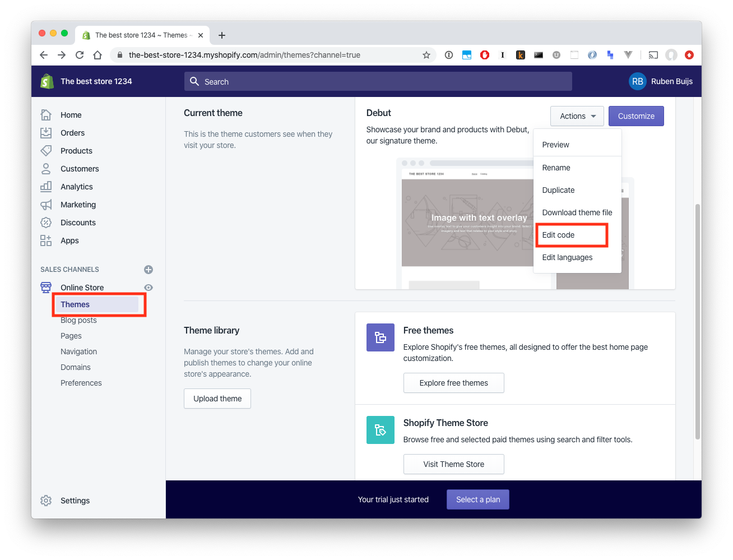
Task: Click the Apps grid icon
Action: pyautogui.click(x=46, y=240)
